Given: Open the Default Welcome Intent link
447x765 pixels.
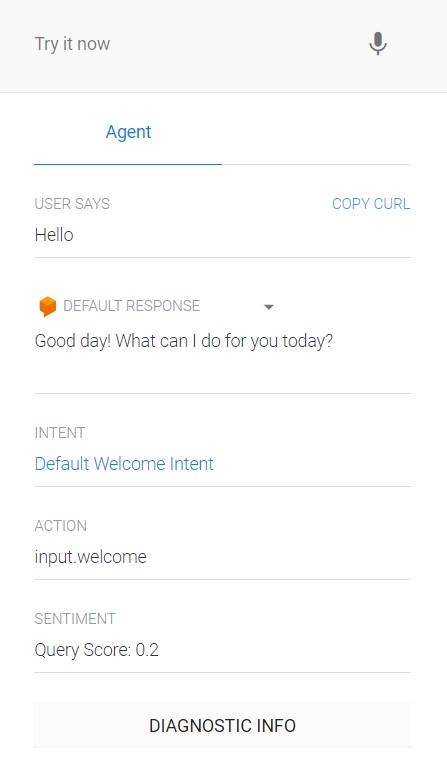Looking at the screenshot, I should pyautogui.click(x=124, y=463).
